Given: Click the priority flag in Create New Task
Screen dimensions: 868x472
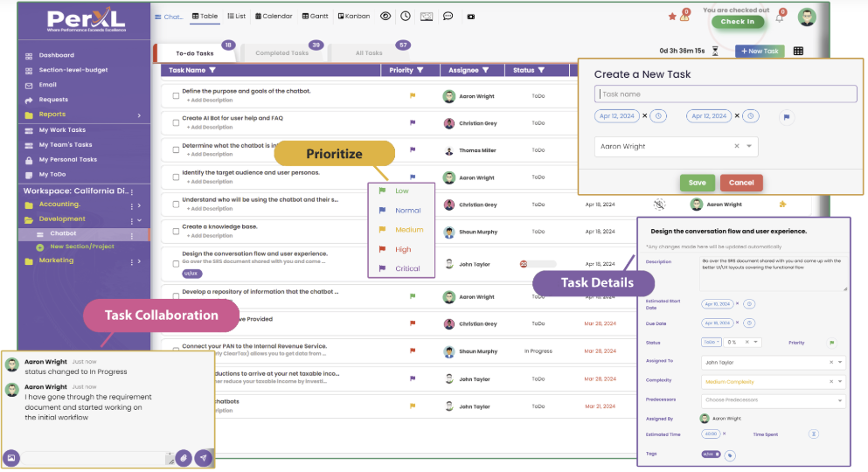Looking at the screenshot, I should coord(786,116).
